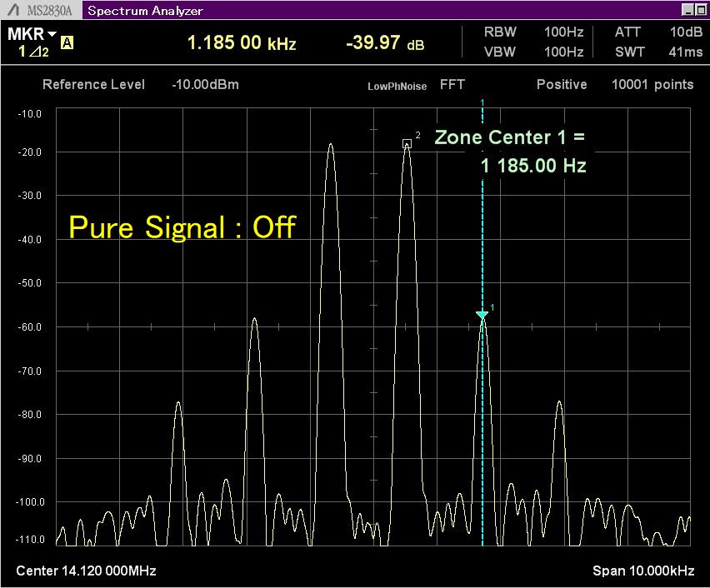
Task: Click the Anritsu logo icon in title bar
Action: point(14,9)
